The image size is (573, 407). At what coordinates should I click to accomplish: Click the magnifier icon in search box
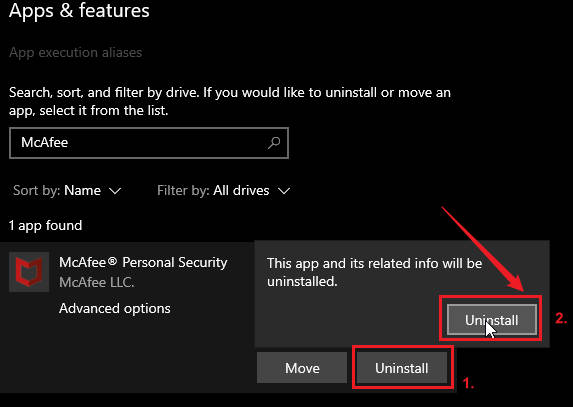click(x=274, y=143)
